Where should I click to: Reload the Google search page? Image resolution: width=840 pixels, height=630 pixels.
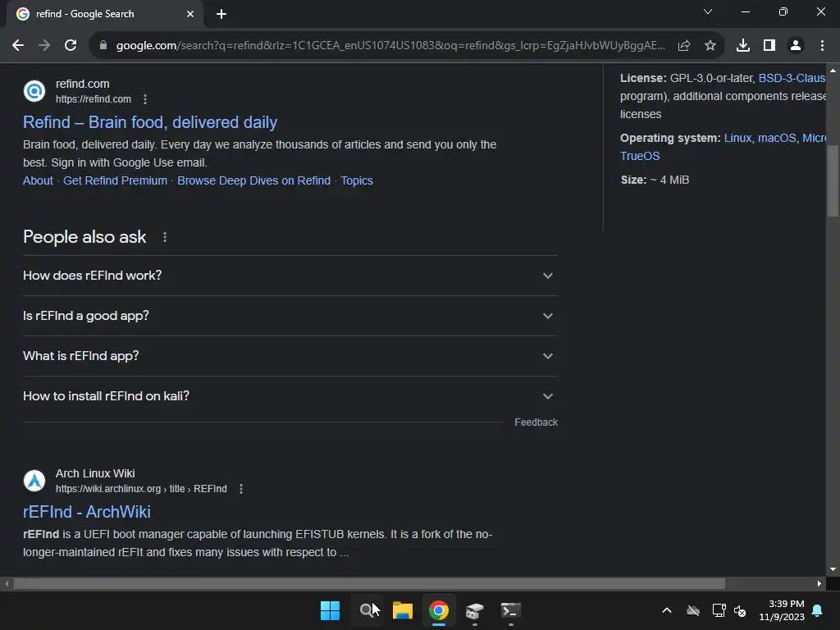pyautogui.click(x=71, y=46)
